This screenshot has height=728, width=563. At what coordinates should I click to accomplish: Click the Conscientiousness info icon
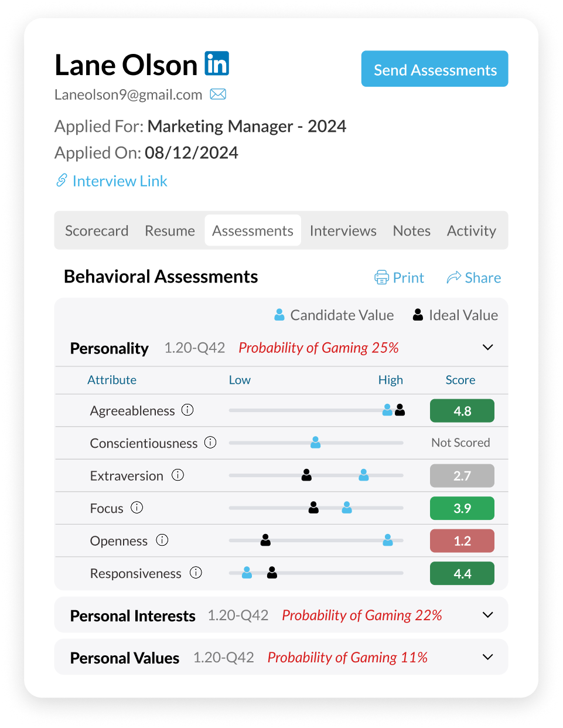pos(210,442)
